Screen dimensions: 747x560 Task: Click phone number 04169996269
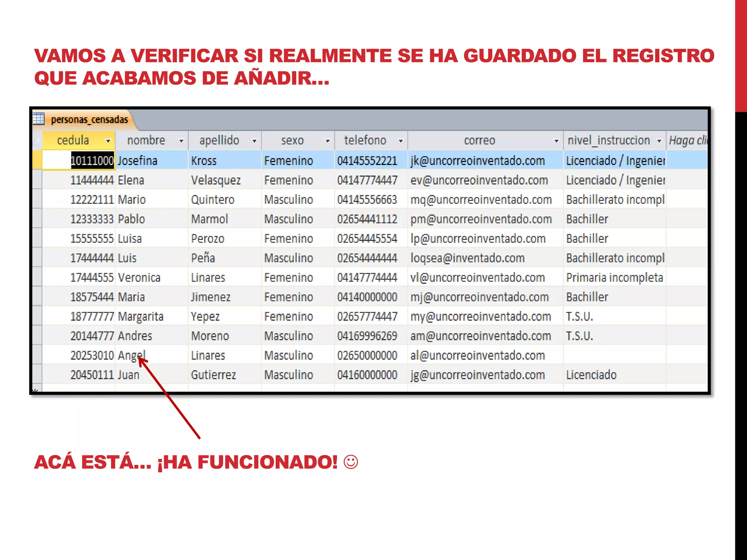[367, 336]
